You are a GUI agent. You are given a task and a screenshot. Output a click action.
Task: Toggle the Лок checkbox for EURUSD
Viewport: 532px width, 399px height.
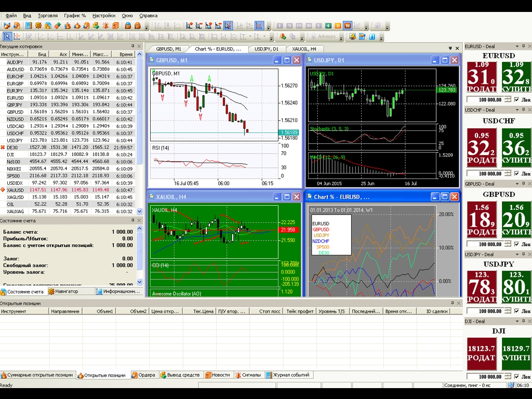click(516, 100)
